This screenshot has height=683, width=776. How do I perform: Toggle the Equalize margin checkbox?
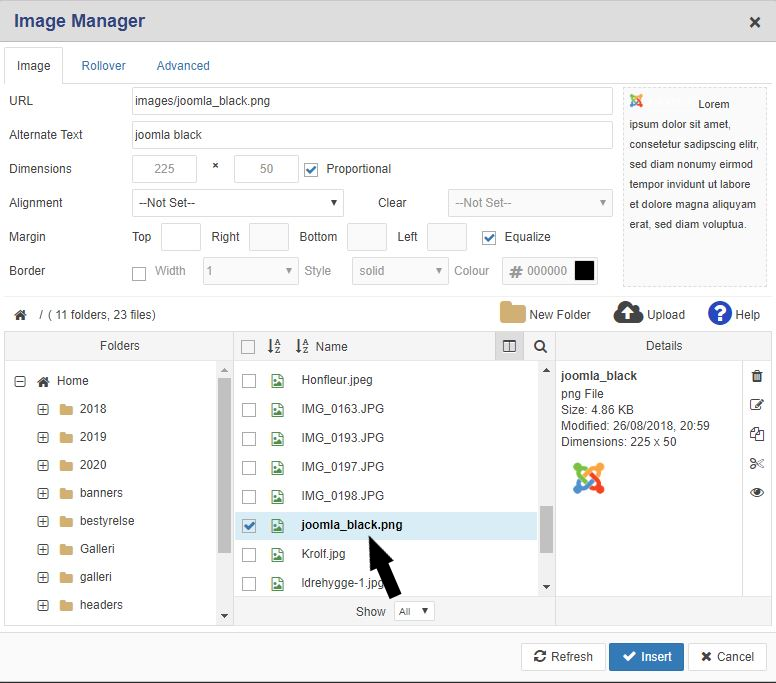point(489,237)
